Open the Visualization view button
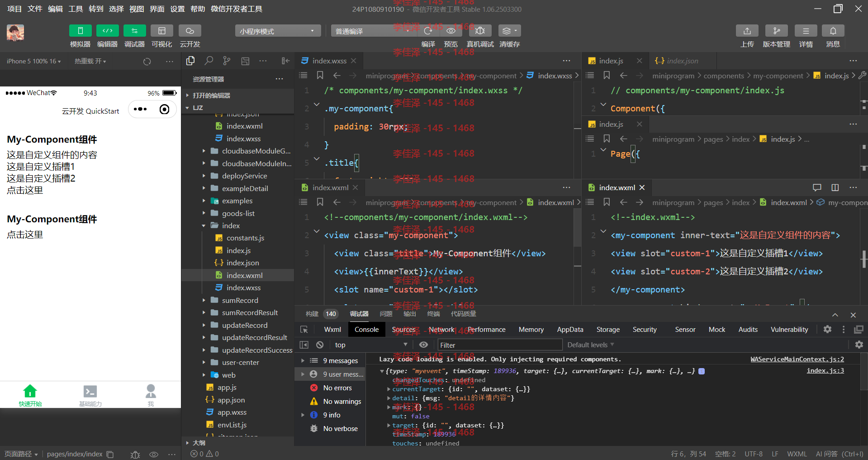 161,31
